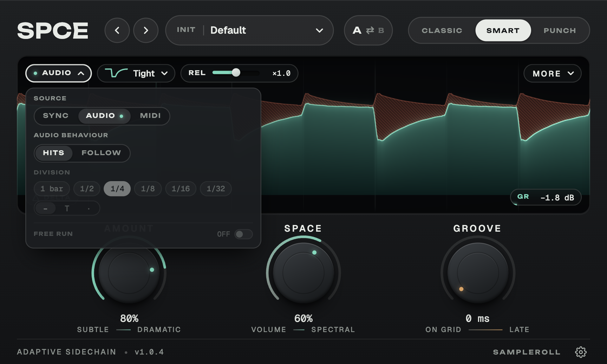Go to the next preset

click(x=146, y=31)
